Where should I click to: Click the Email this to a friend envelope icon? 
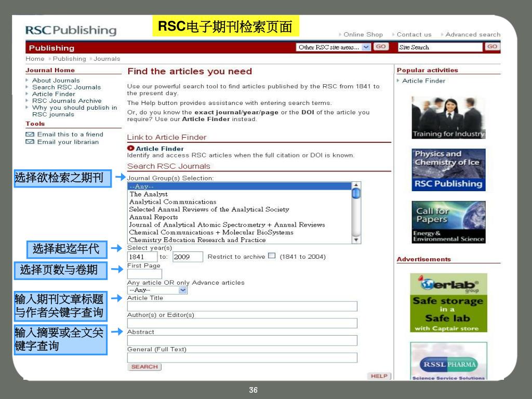[x=30, y=135]
